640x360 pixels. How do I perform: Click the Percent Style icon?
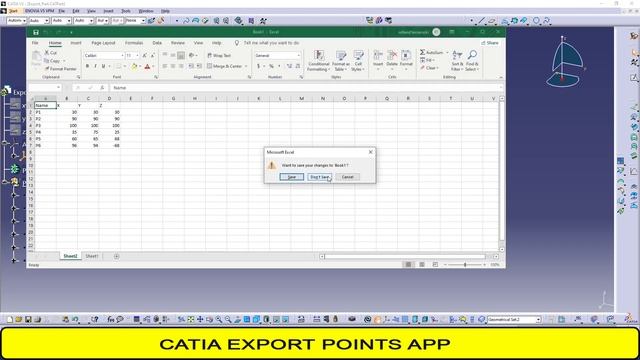click(271, 66)
